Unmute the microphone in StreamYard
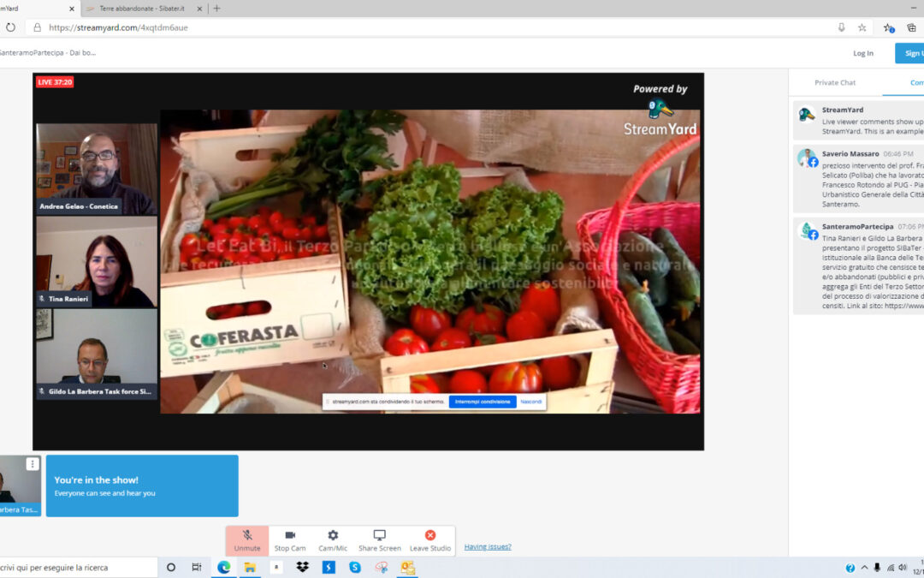 (247, 540)
